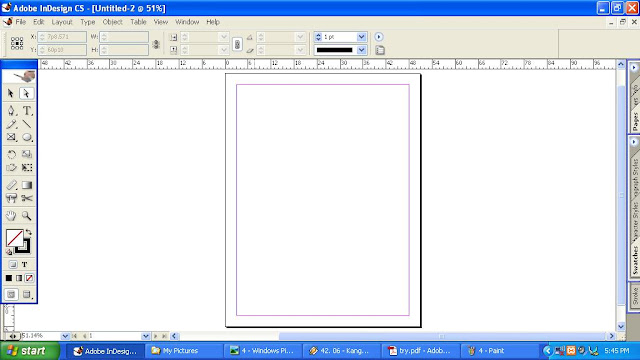Select the Shear tool

coord(11,168)
